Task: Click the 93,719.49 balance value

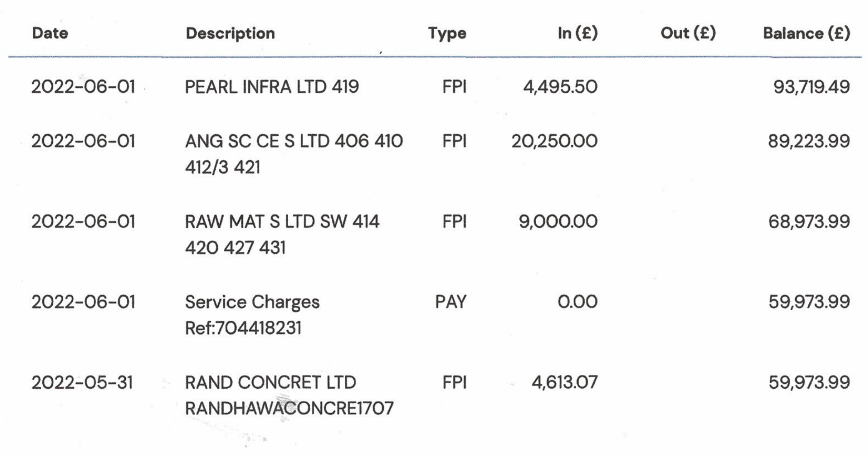Action: [x=811, y=87]
